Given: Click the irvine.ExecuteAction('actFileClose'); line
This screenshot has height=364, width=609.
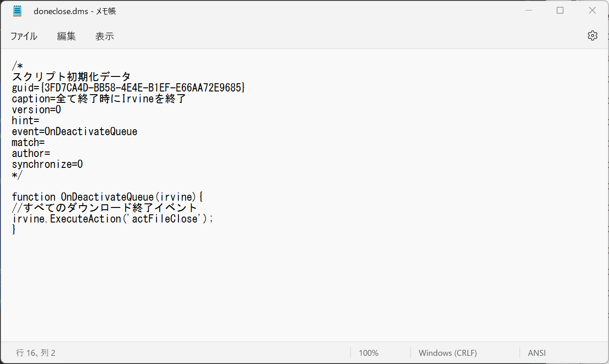Looking at the screenshot, I should [112, 219].
